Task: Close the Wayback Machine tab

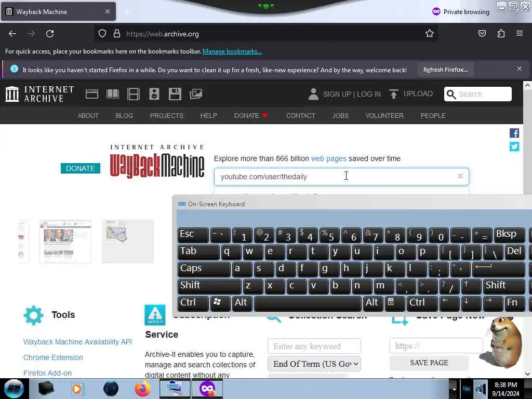Action: point(108,11)
